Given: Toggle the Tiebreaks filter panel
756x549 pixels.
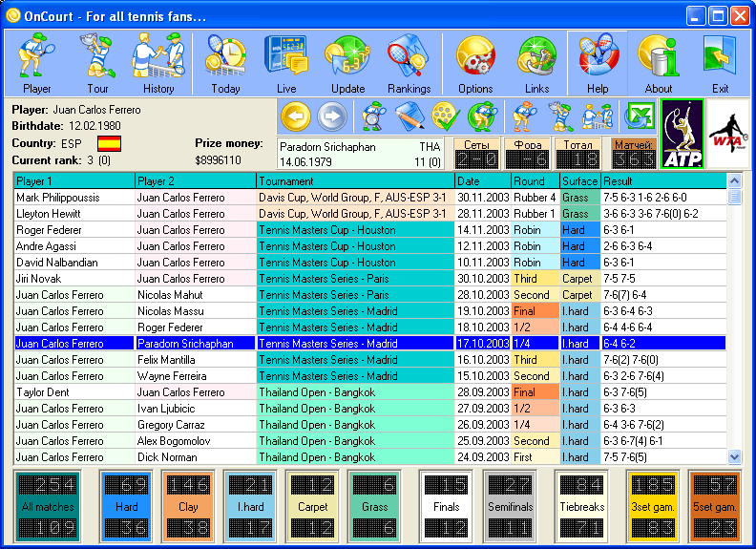Looking at the screenshot, I should pyautogui.click(x=581, y=507).
